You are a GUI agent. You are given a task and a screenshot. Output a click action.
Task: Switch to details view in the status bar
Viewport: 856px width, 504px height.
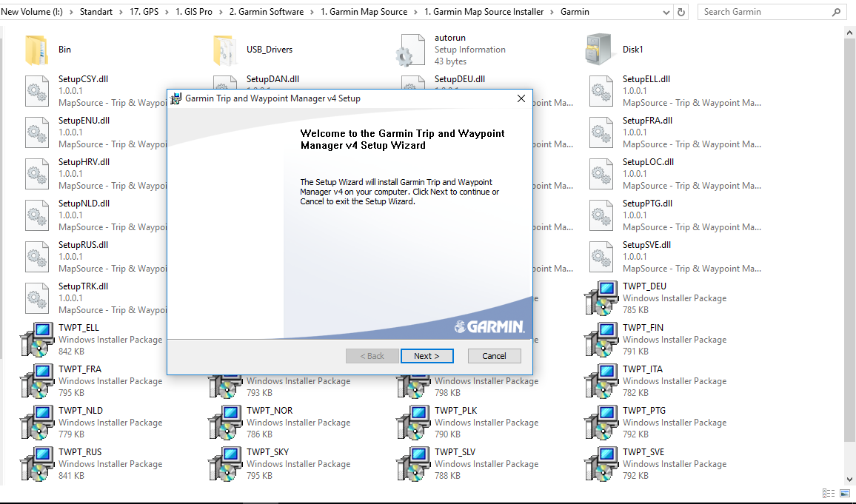pos(828,494)
